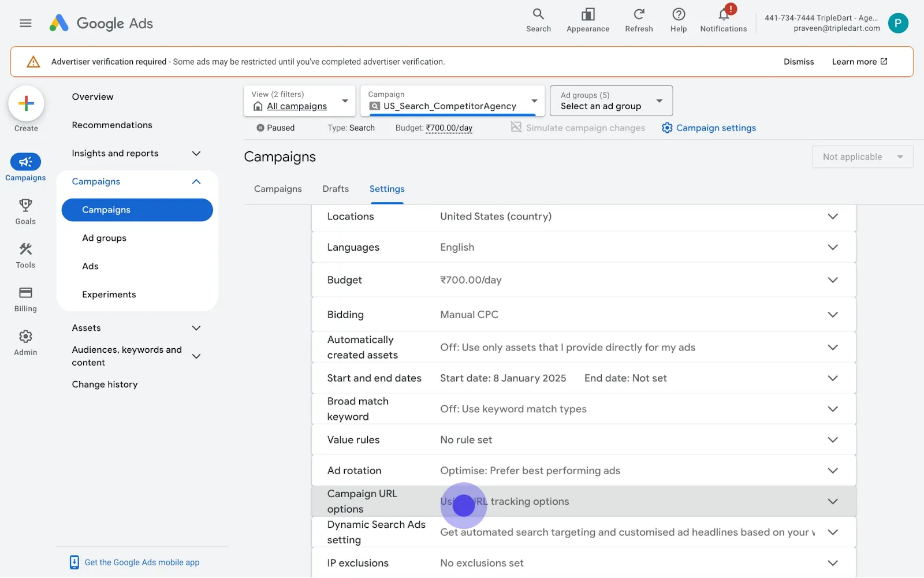Click the budget ₹700.00/day link
This screenshot has height=578, width=924.
click(x=449, y=128)
